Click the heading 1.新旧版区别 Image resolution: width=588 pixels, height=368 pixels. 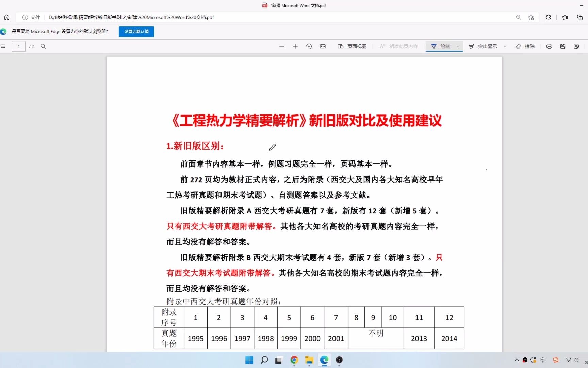195,146
